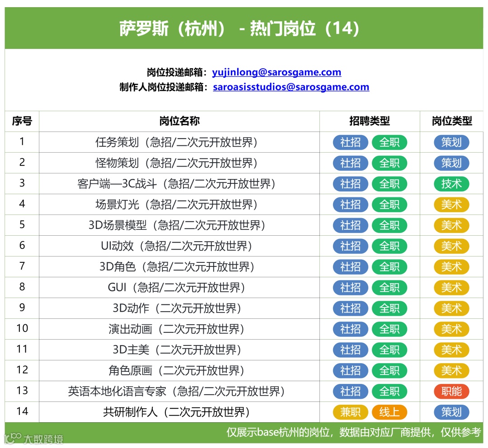This screenshot has width=488, height=448.
Task: Click the 全职 tag in the 3D动作 row
Action: (x=389, y=308)
